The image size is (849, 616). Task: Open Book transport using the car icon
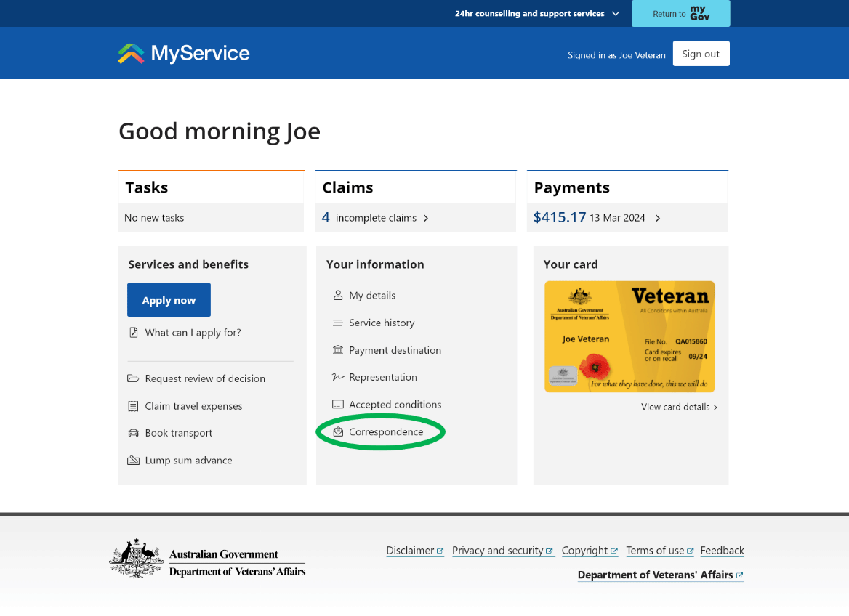point(134,433)
